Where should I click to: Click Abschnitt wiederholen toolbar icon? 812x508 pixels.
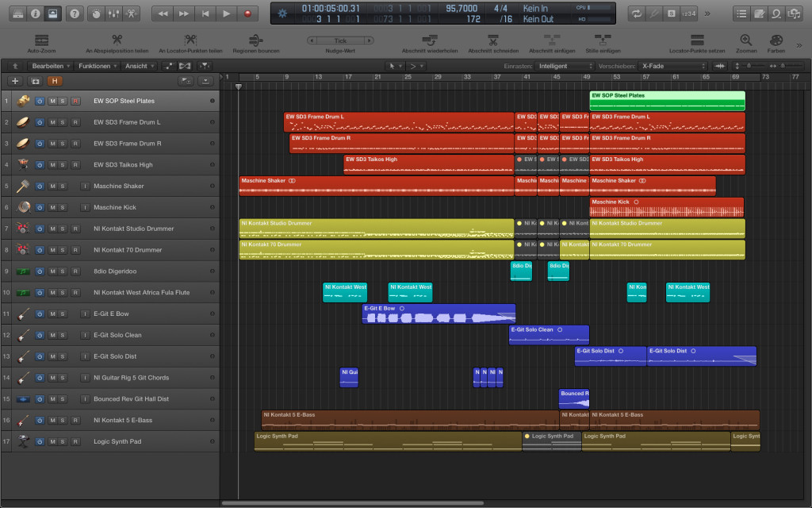(430, 40)
